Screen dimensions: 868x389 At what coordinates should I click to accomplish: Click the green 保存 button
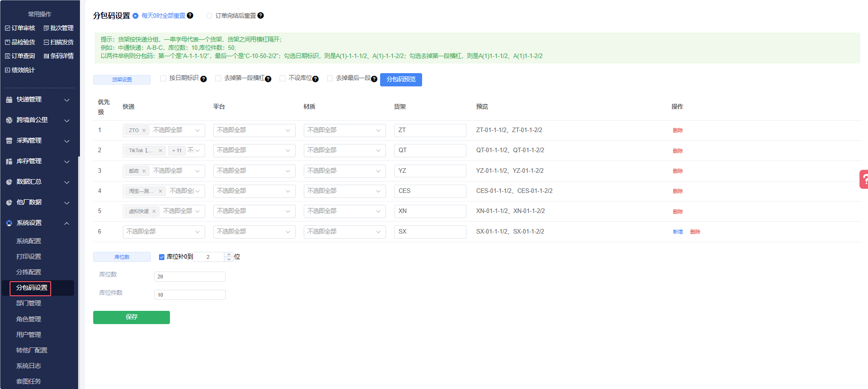click(131, 317)
